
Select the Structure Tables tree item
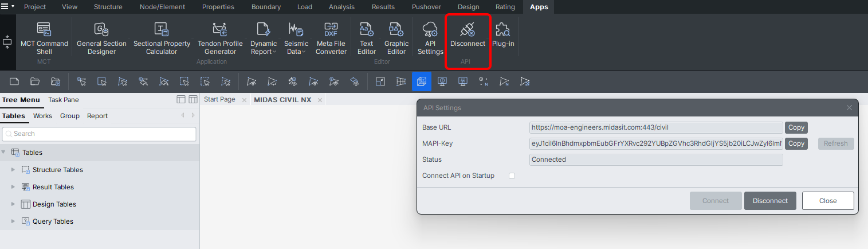pos(57,170)
